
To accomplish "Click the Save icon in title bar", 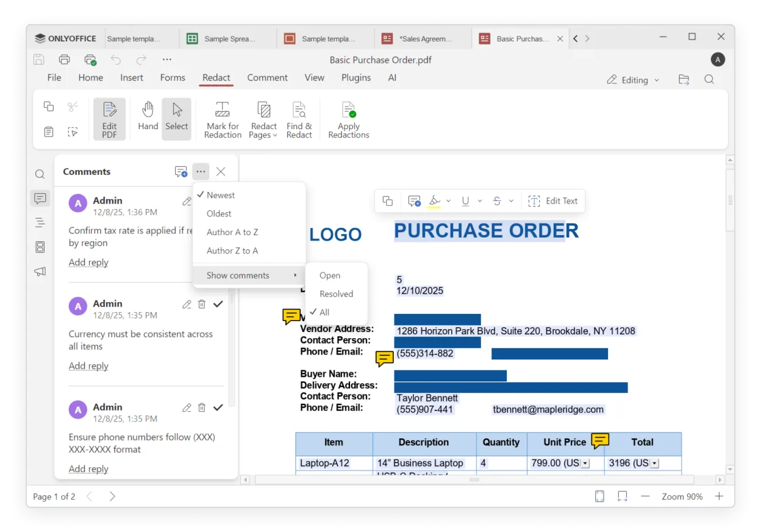I will 39,60.
